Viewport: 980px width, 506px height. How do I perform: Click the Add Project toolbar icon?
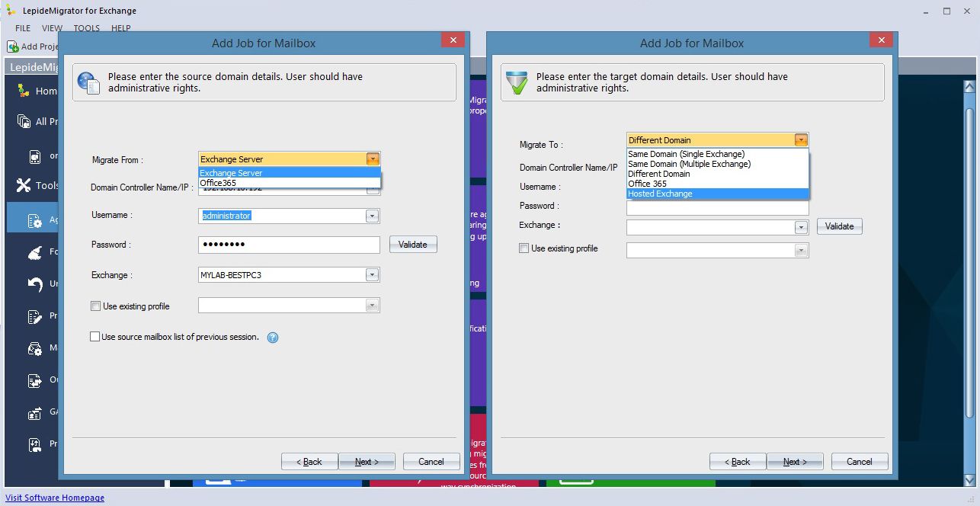point(12,46)
